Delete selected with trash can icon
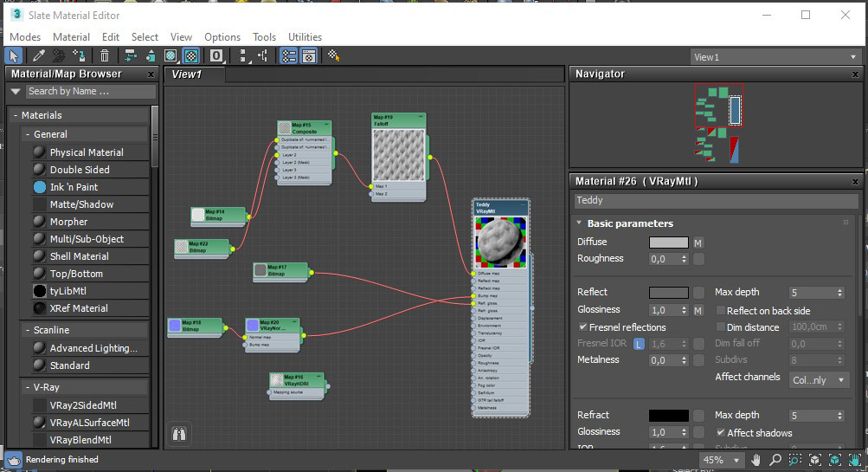The image size is (868, 472). 104,56
